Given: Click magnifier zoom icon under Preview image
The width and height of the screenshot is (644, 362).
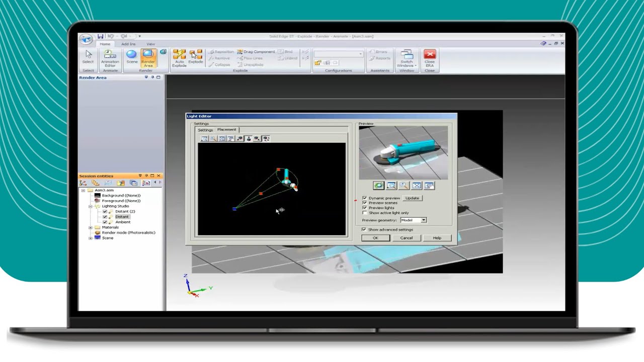Looking at the screenshot, I should tap(404, 186).
